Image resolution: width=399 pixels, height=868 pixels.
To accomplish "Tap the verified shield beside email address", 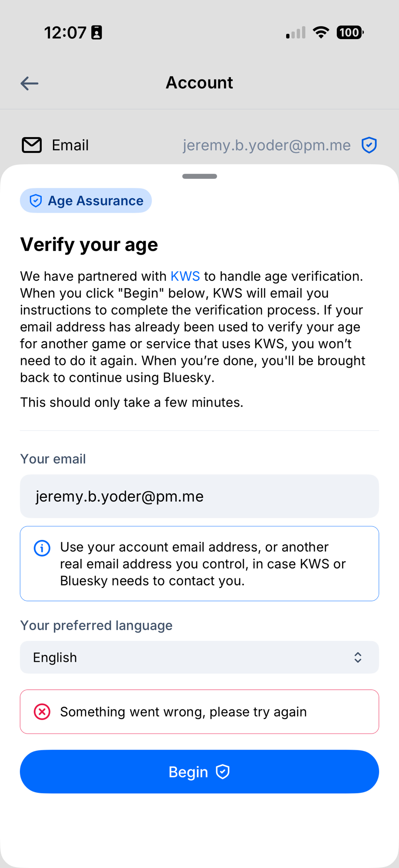I will [x=369, y=145].
